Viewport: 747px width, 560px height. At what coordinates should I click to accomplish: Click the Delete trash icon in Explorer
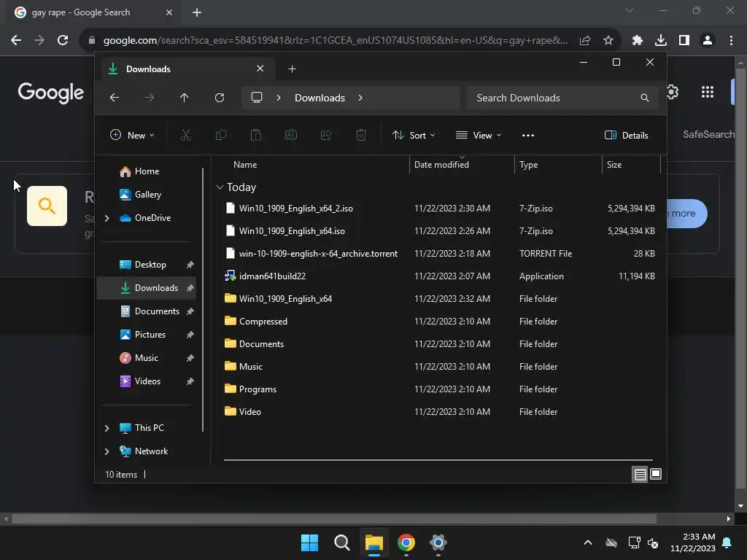[361, 135]
